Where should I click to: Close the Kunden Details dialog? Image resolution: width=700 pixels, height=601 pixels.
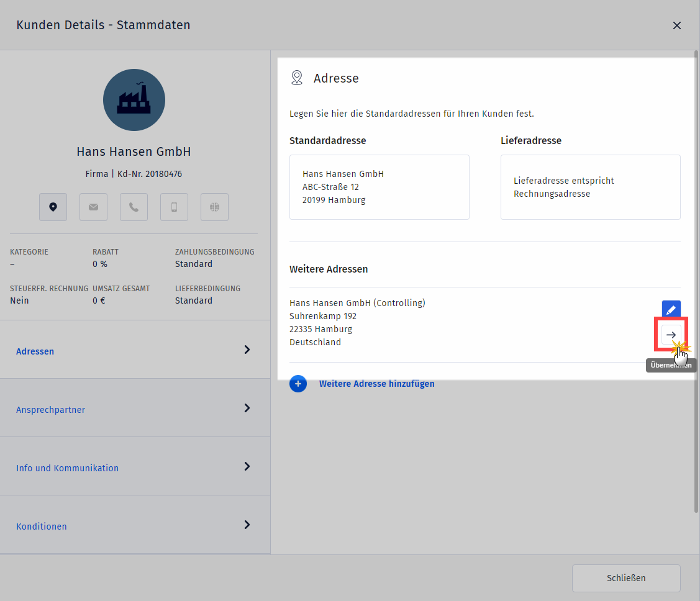click(x=677, y=25)
